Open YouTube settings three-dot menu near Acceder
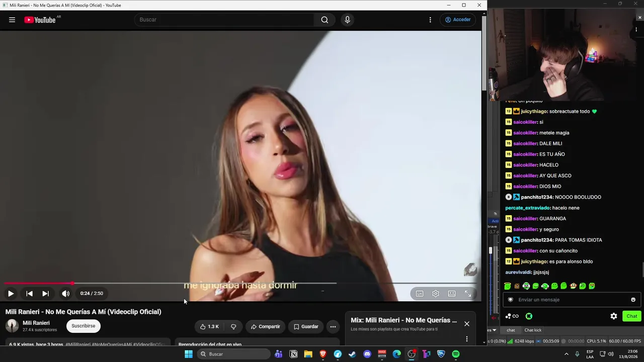 click(430, 20)
